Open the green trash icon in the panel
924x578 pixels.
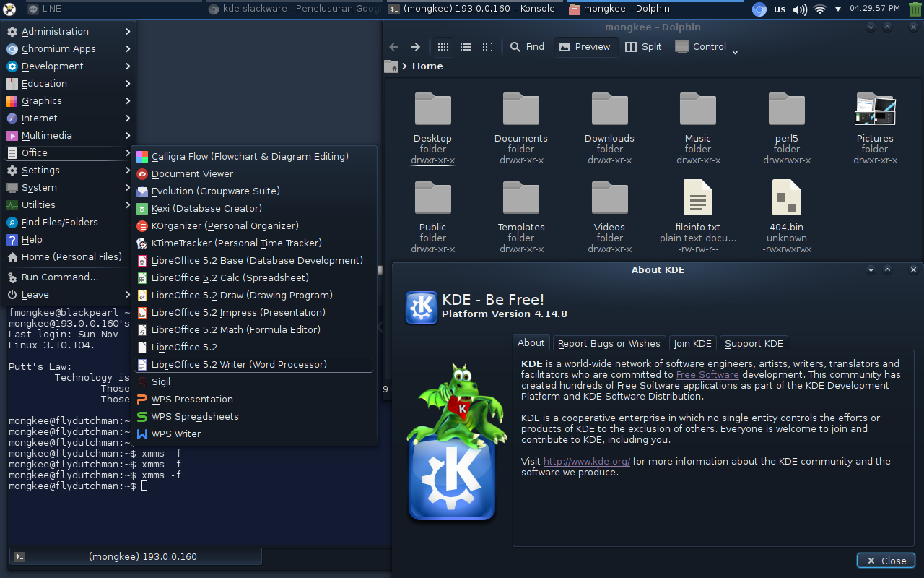pyautogui.click(x=914, y=9)
